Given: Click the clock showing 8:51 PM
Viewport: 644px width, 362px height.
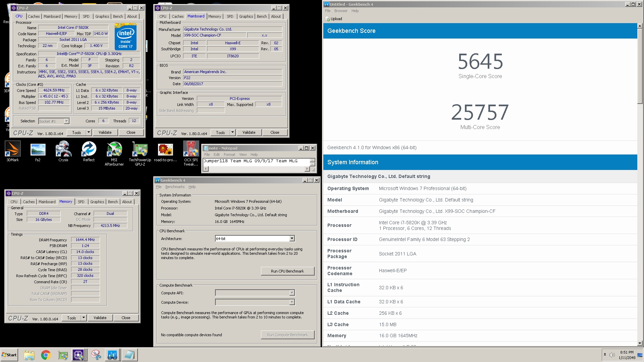Looking at the screenshot, I should [627, 353].
